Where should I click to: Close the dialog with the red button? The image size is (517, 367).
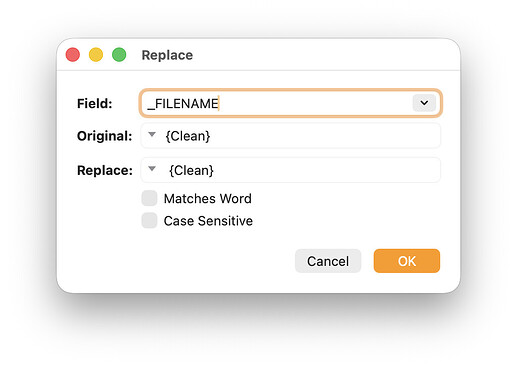pos(73,55)
